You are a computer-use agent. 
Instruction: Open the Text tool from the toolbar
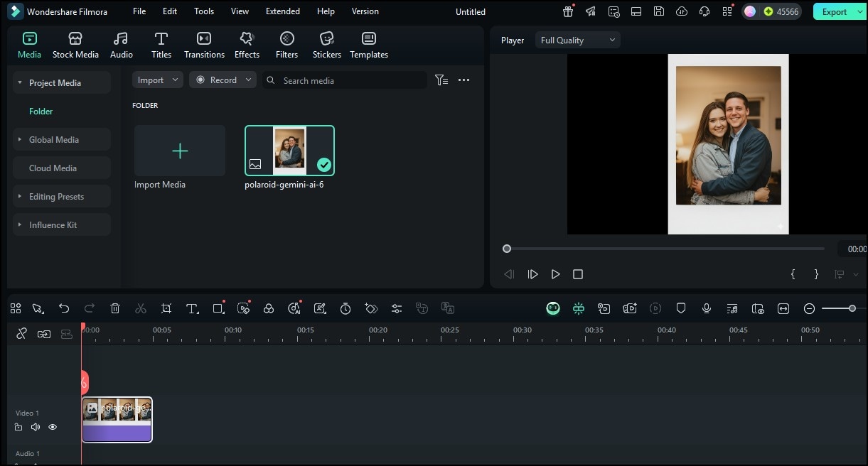point(191,308)
